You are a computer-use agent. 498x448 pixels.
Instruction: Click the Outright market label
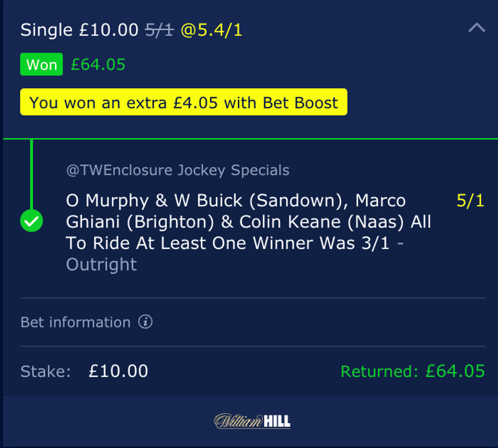(x=101, y=264)
